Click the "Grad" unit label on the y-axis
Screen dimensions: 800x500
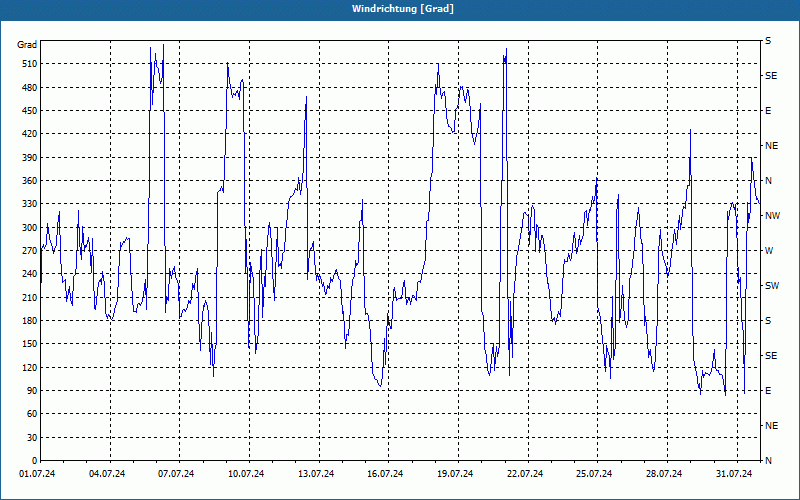click(27, 45)
